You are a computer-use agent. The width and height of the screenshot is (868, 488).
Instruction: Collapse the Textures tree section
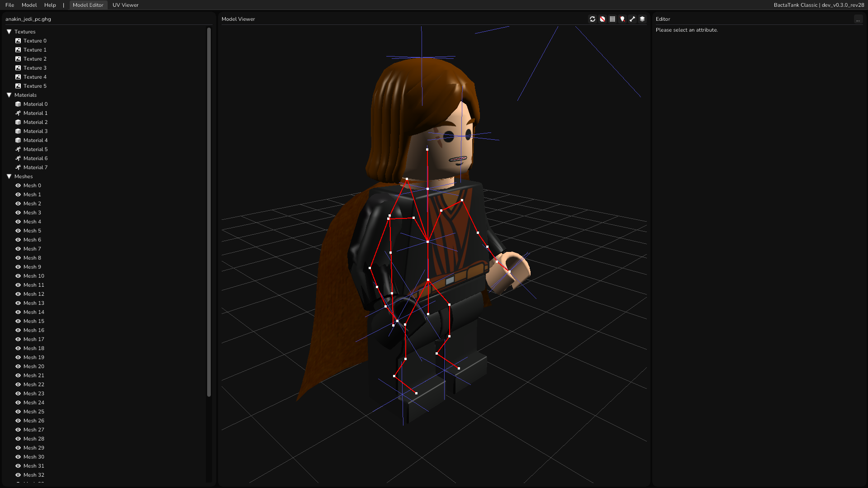pyautogui.click(x=9, y=32)
